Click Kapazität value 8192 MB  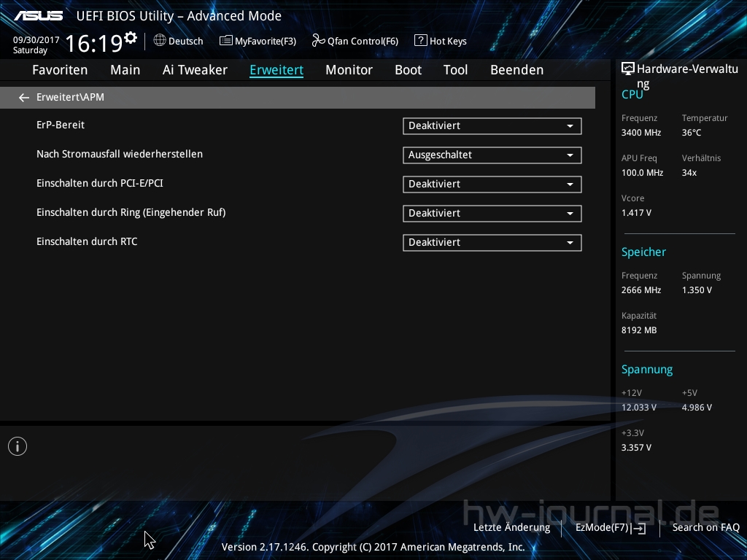[639, 330]
